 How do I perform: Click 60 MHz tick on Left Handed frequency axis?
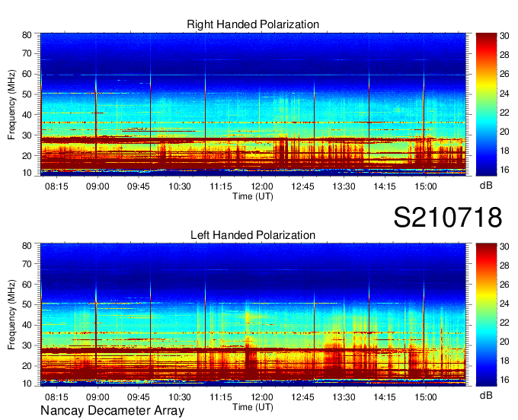(27, 285)
